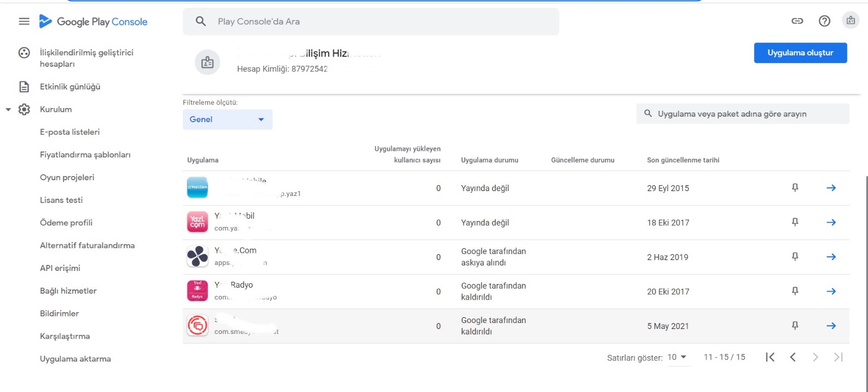Viewport: 868px width, 392px height.
Task: Open details arrow for 20 Eki 2017 app
Action: [831, 291]
